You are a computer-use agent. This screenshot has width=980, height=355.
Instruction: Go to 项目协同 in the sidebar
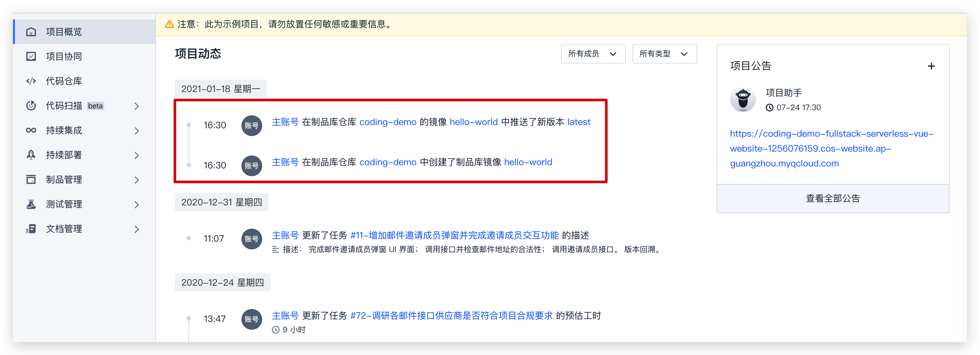tap(84, 56)
